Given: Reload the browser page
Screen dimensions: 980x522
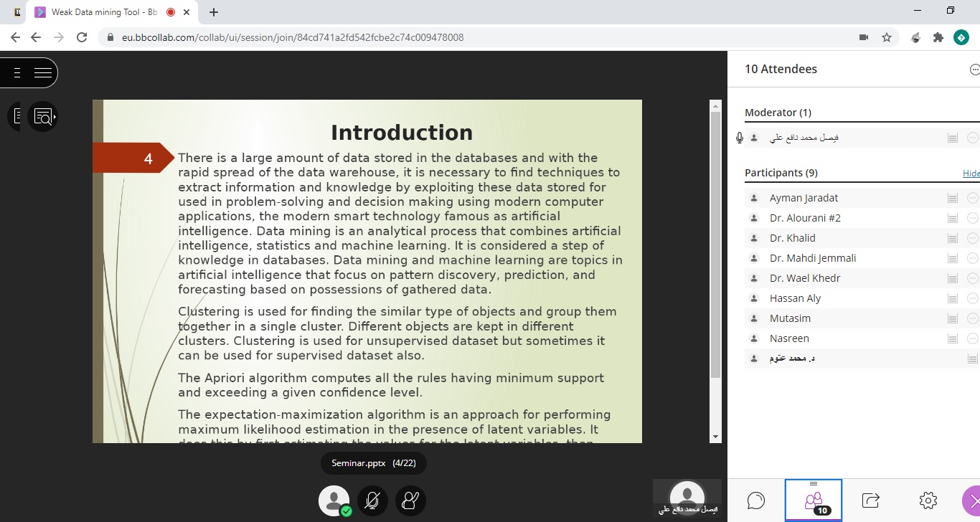Looking at the screenshot, I should [x=82, y=37].
